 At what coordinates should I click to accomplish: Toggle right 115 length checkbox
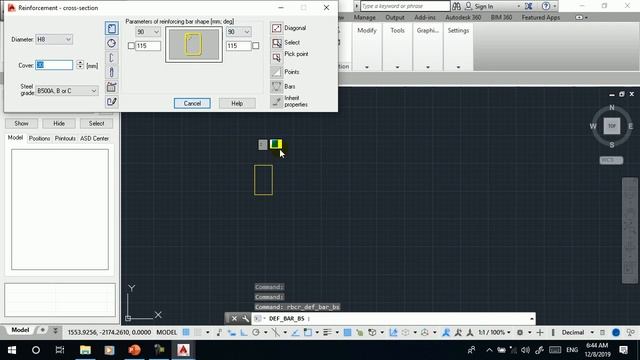tap(256, 46)
